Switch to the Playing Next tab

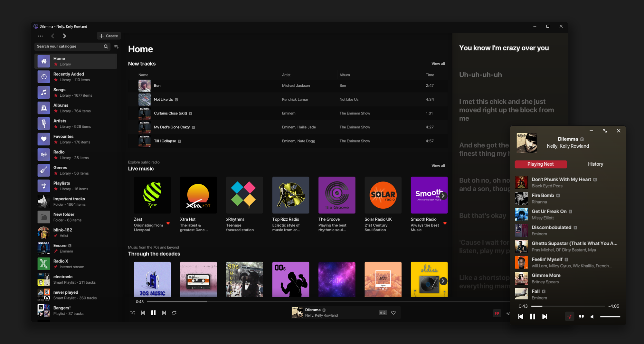[541, 164]
